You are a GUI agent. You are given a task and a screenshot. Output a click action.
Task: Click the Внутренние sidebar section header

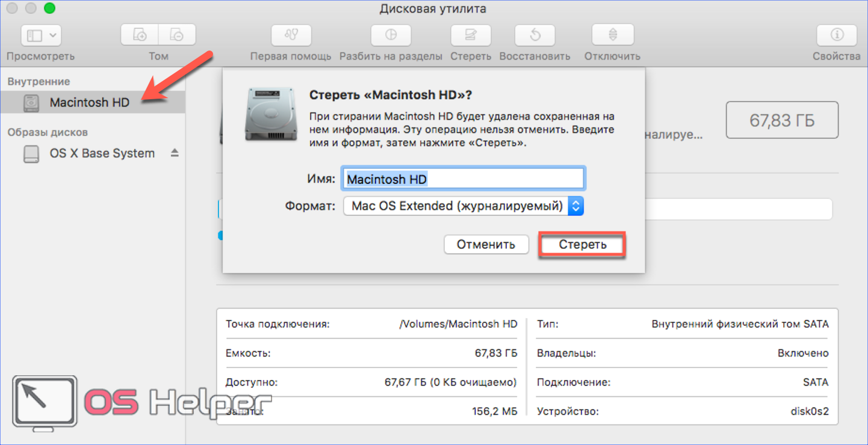pos(39,82)
